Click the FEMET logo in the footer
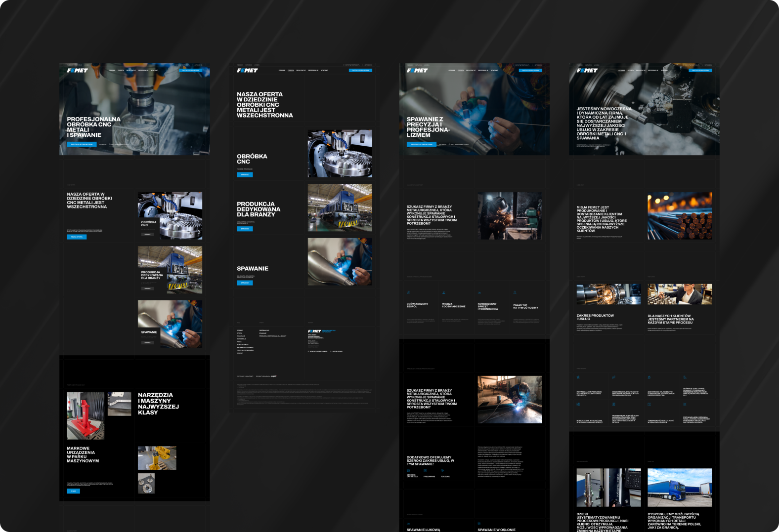779x532 pixels. click(314, 331)
